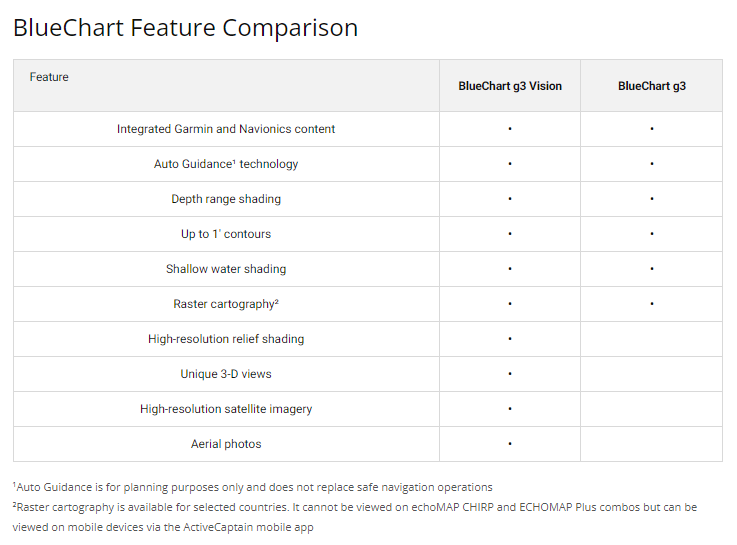Click the BlueChart g3 column header

(x=651, y=86)
